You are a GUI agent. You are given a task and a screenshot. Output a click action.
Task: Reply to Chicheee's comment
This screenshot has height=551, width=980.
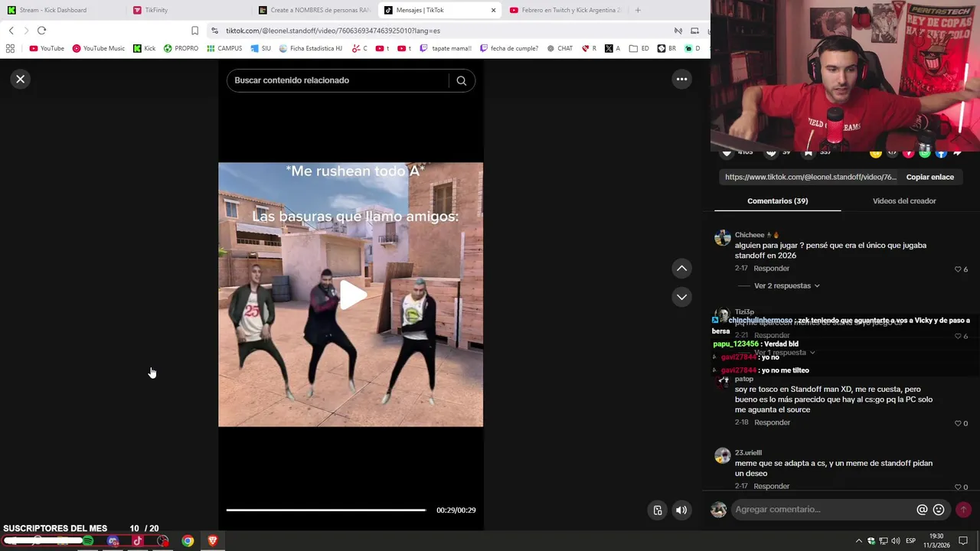[x=771, y=269]
